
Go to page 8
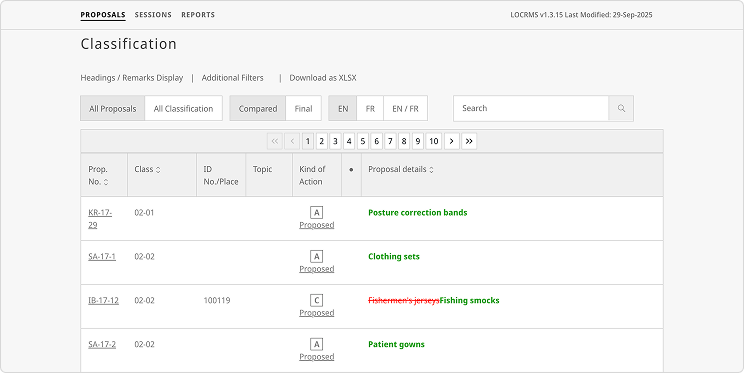pyautogui.click(x=404, y=141)
